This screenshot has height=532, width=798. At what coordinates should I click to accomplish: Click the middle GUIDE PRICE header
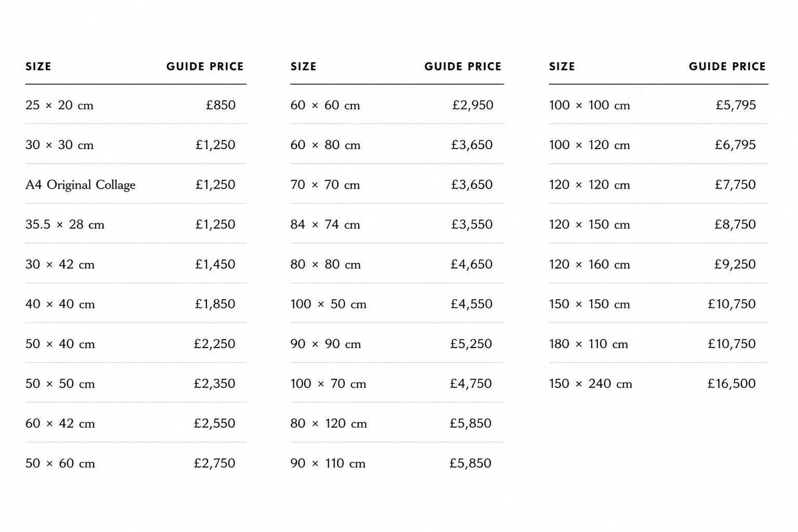[463, 66]
